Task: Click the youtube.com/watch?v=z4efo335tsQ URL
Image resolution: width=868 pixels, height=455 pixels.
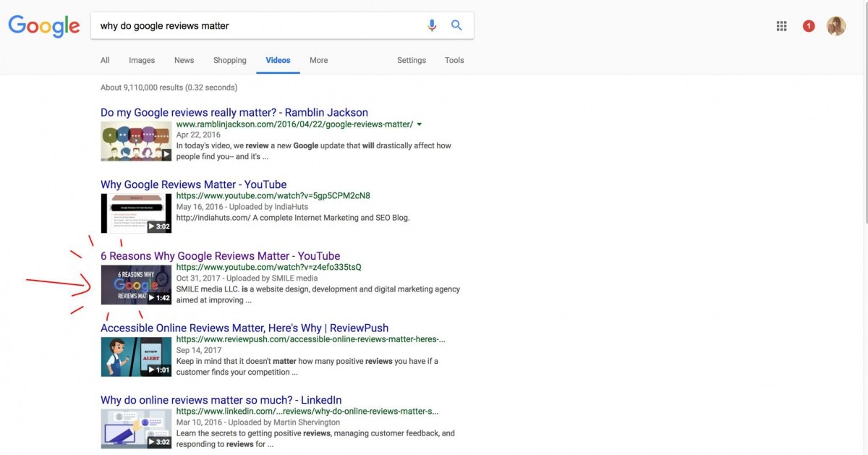Action: (x=269, y=267)
